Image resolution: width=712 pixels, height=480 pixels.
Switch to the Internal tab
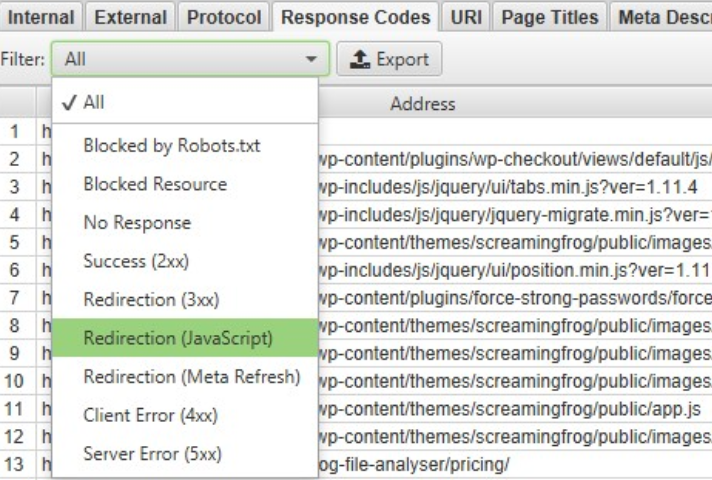[41, 17]
